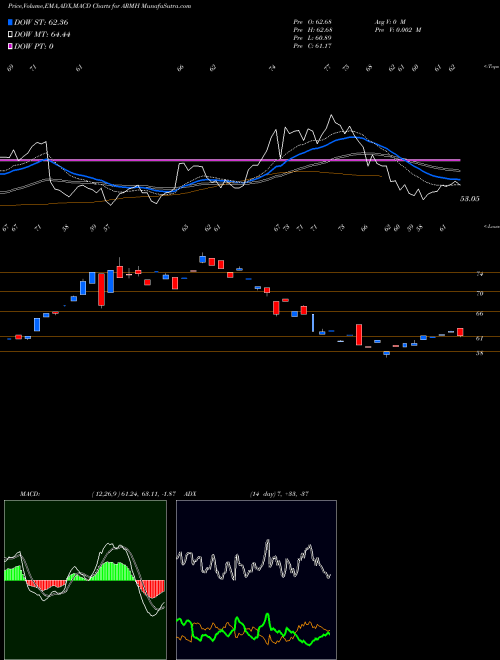Click the 'Pre H: 62.68' high value
The image size is (500, 660).
pos(313,30)
